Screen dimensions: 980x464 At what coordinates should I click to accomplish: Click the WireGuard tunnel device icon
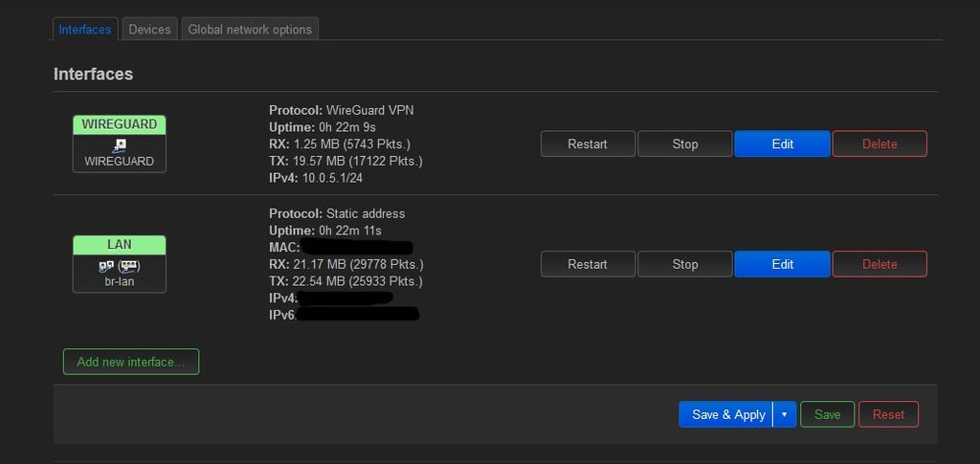click(119, 145)
